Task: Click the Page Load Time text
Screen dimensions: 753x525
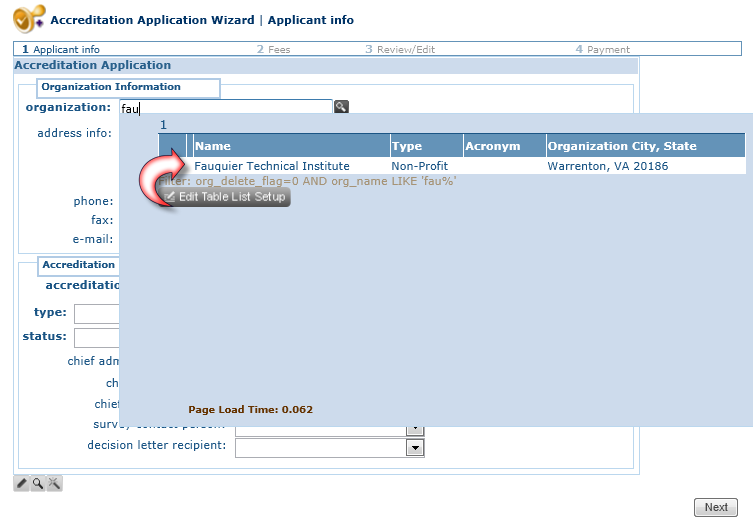Action: click(x=250, y=410)
